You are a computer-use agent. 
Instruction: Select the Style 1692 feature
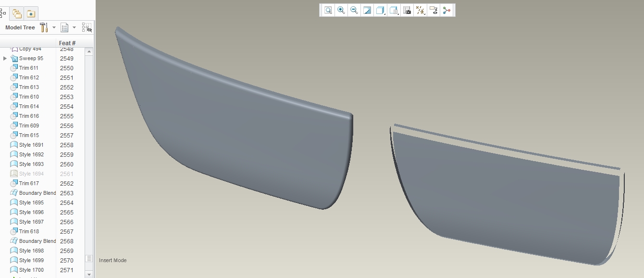click(x=31, y=154)
